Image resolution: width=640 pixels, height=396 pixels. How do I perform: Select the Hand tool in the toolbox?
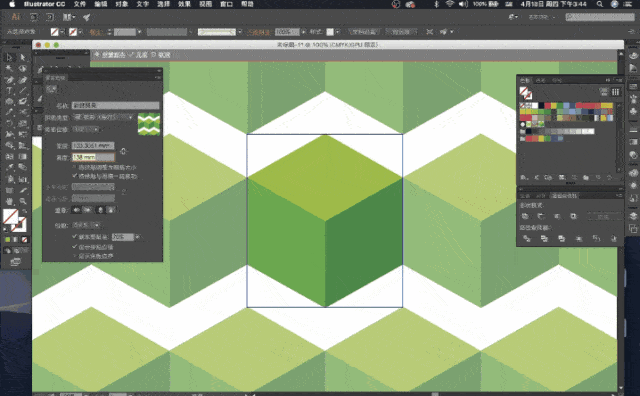(x=9, y=201)
